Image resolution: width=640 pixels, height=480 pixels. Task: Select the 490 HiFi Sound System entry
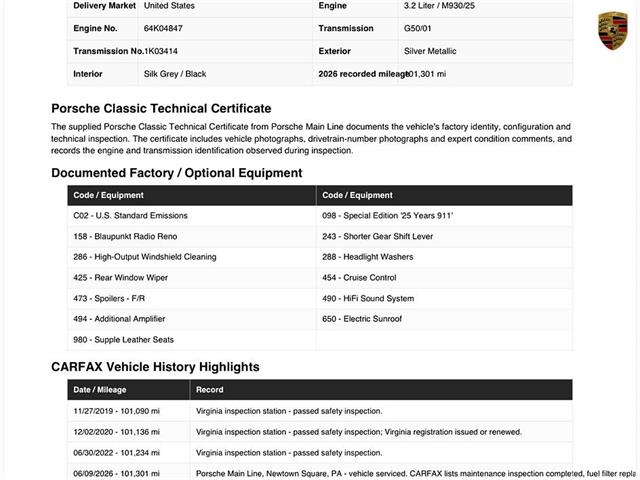tap(368, 298)
